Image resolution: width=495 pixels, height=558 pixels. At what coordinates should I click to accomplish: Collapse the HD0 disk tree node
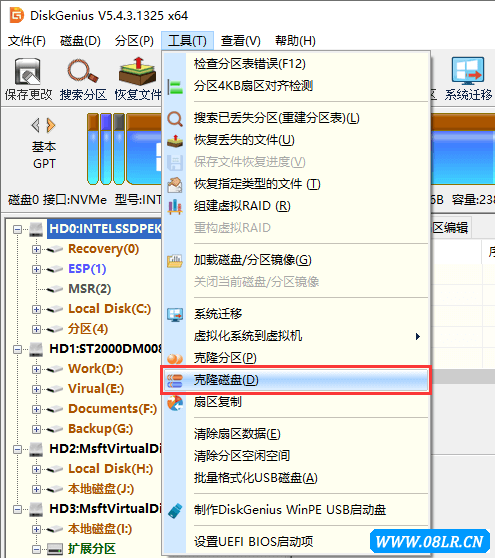tap(17, 230)
